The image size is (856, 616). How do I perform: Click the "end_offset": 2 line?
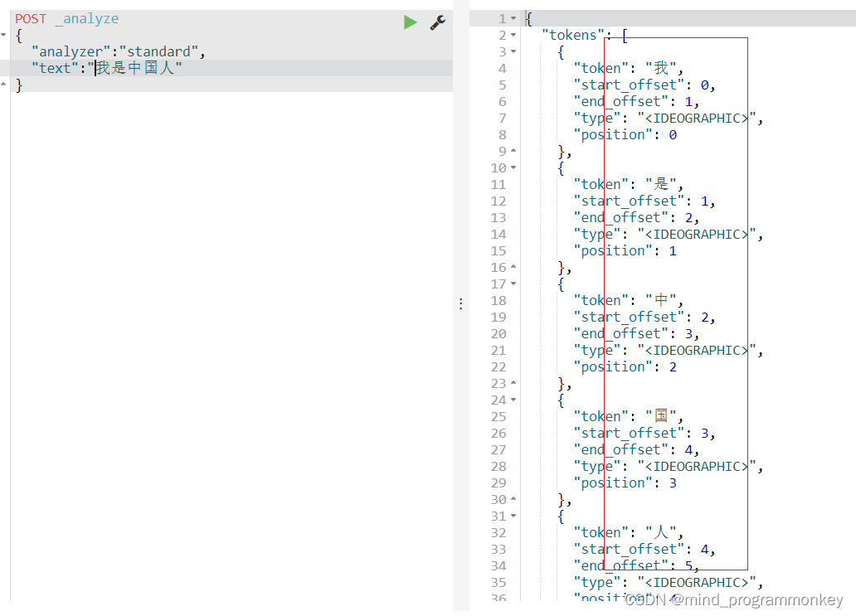pos(636,218)
